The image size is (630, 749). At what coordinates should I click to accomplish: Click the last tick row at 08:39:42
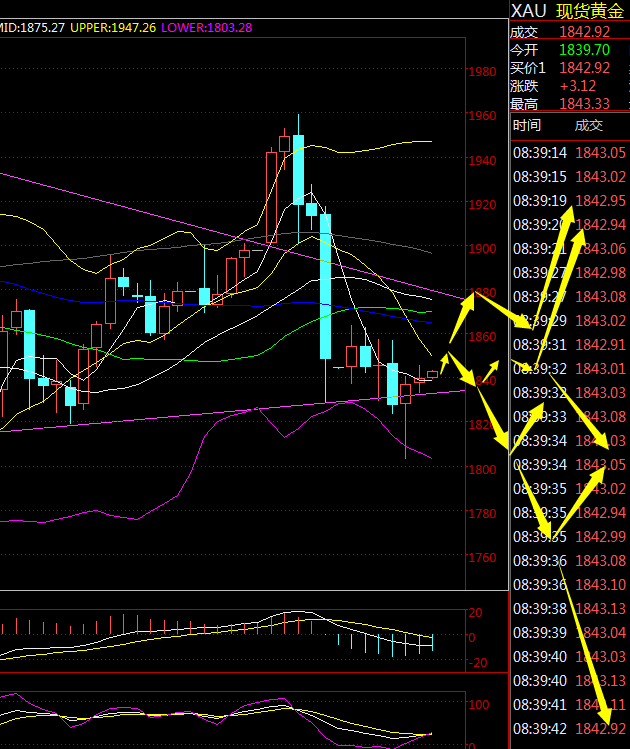point(568,728)
